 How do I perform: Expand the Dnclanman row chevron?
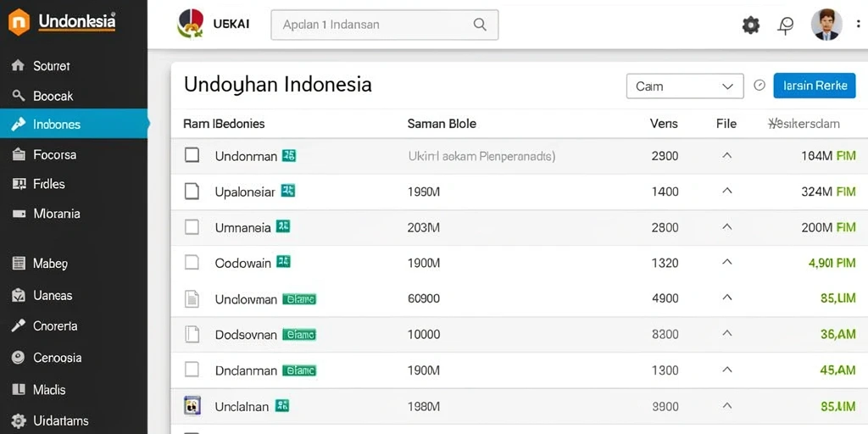727,370
